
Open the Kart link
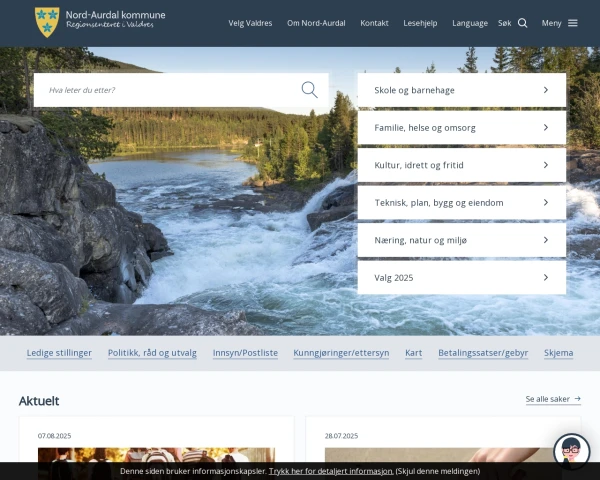tap(414, 353)
